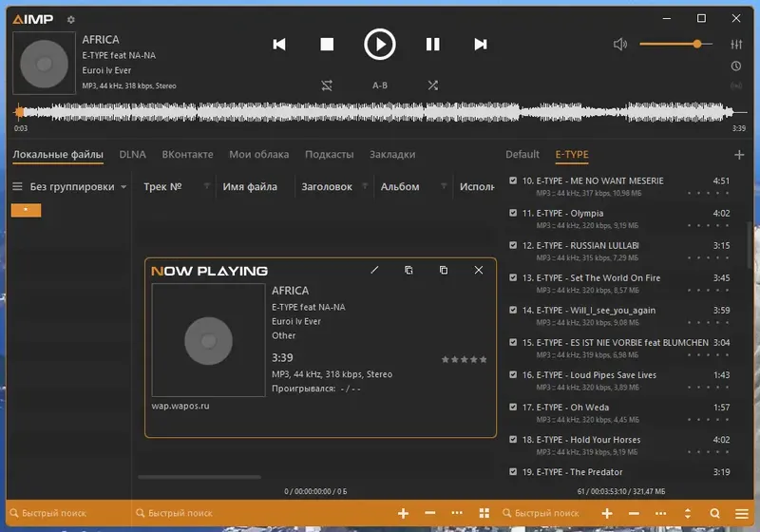Open the timer clock icon
The image size is (760, 532).
coord(736,66)
